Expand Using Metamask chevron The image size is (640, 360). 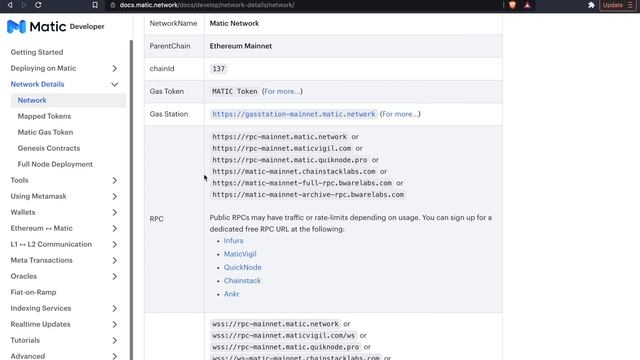115,196
